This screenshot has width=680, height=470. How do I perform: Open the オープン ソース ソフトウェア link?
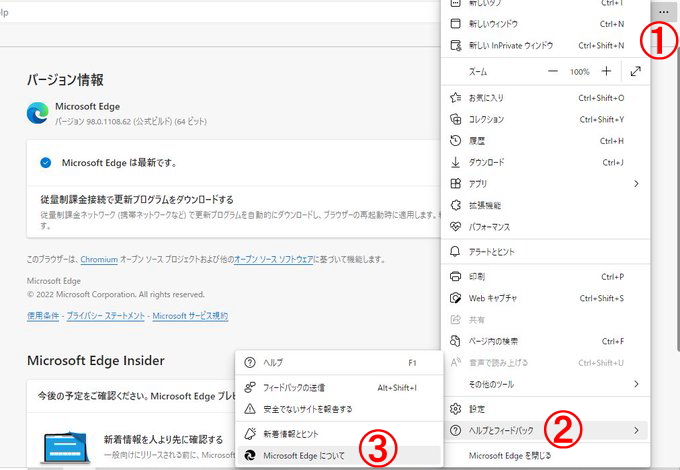coord(273,259)
